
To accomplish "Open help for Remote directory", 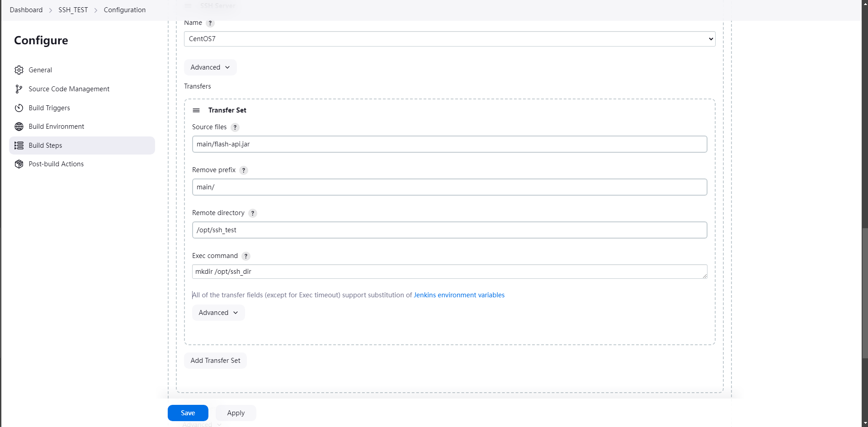I will click(253, 213).
